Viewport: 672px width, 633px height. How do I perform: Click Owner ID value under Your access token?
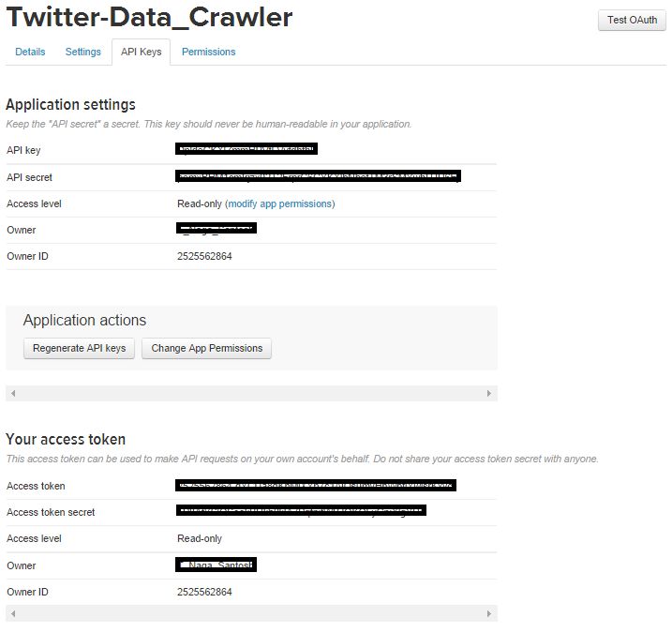204,593
